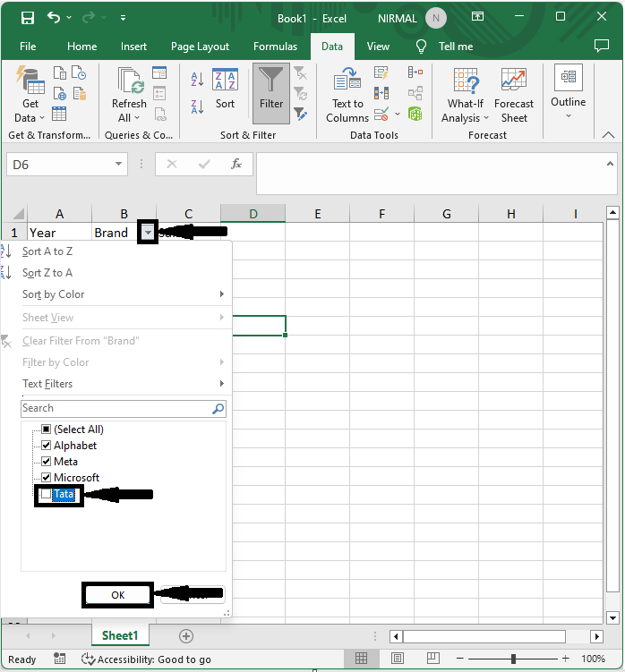Open Customize Quick Access Toolbar dropdown
Viewport: 625px width, 672px height.
click(x=123, y=18)
